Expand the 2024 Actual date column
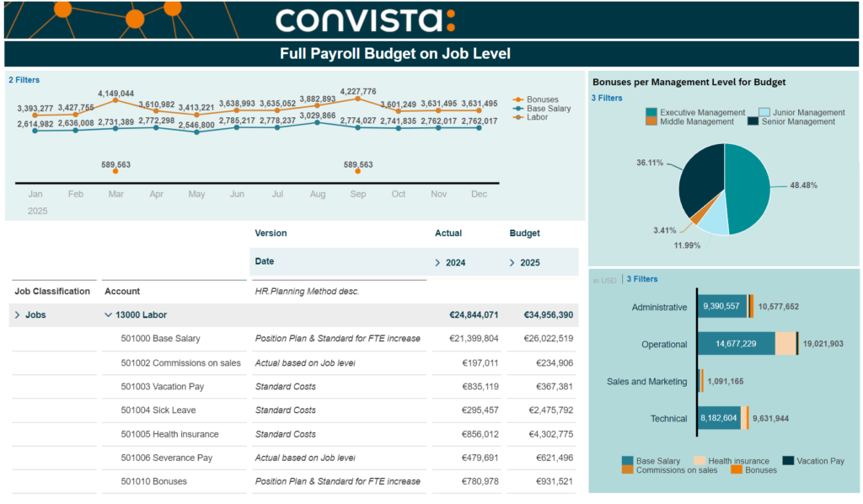This screenshot has width=863, height=504. 437,263
